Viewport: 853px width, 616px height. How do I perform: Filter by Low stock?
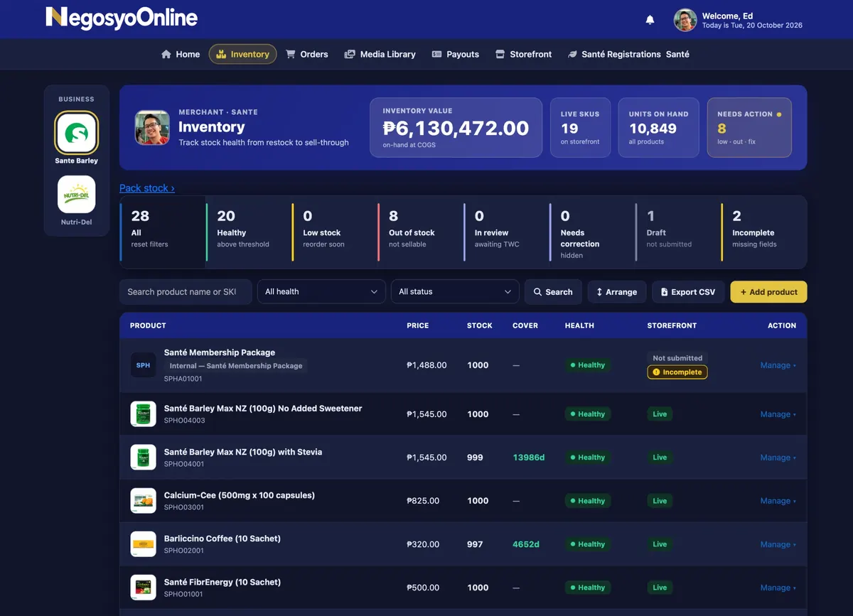pyautogui.click(x=334, y=232)
